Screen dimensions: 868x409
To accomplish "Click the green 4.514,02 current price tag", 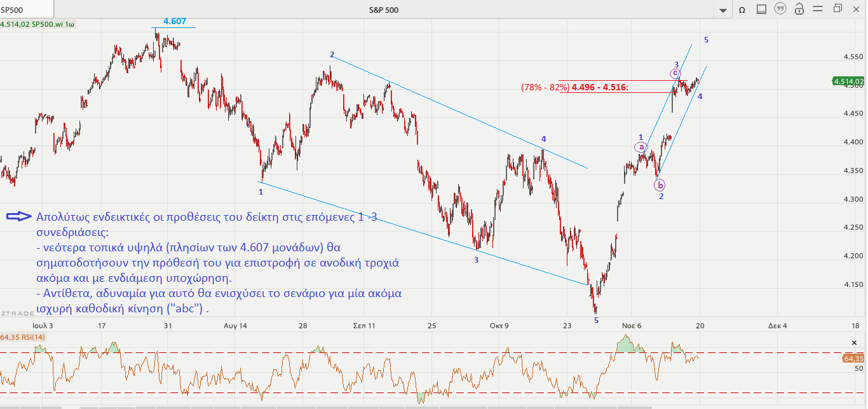I will (x=848, y=81).
